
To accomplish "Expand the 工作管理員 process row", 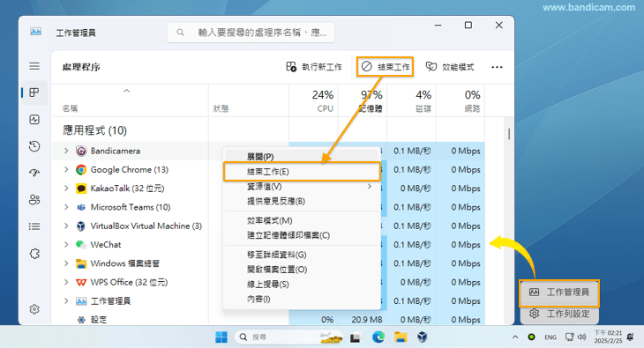I will [x=66, y=300].
